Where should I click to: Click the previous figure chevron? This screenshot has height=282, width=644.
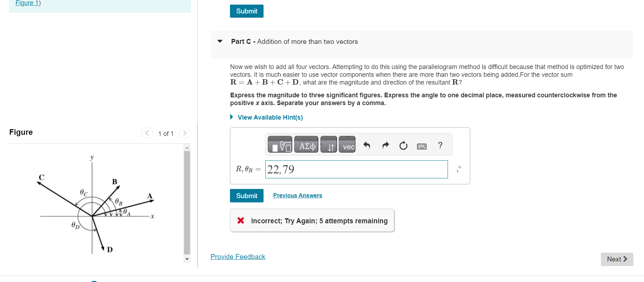[x=147, y=133]
